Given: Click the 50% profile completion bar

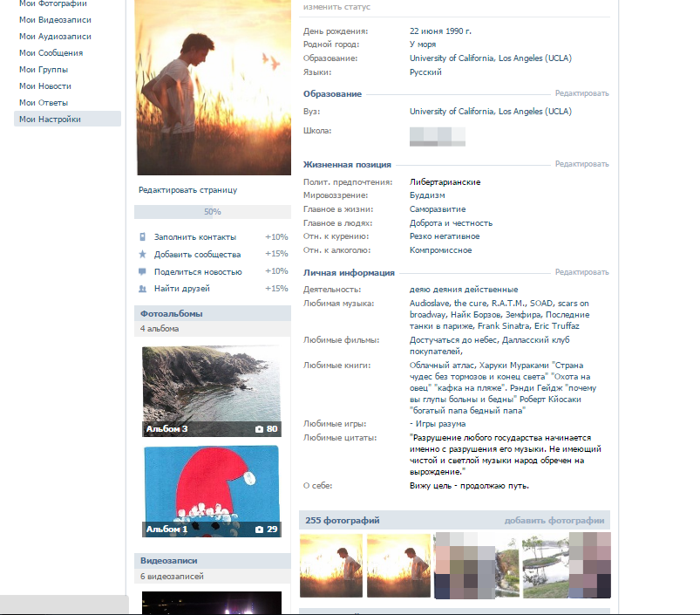Looking at the screenshot, I should (212, 212).
